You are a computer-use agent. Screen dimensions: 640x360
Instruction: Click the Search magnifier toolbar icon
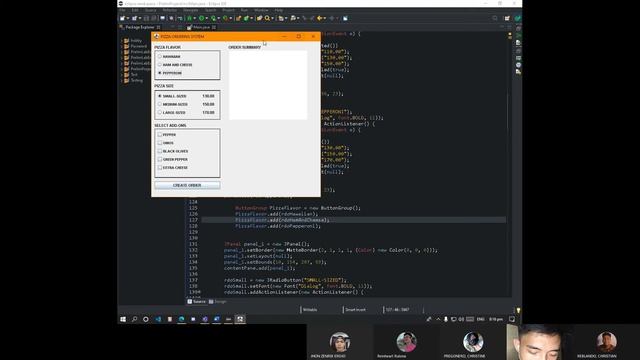coord(267,18)
